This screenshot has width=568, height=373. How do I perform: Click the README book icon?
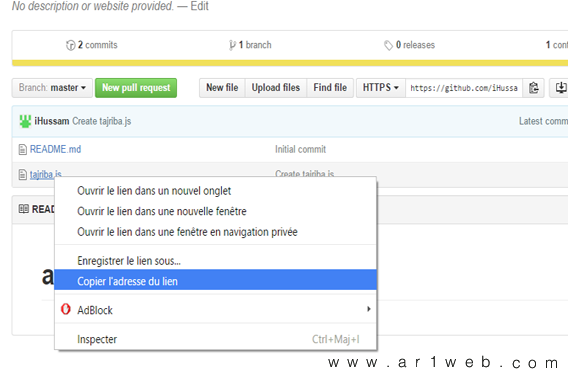click(24, 209)
